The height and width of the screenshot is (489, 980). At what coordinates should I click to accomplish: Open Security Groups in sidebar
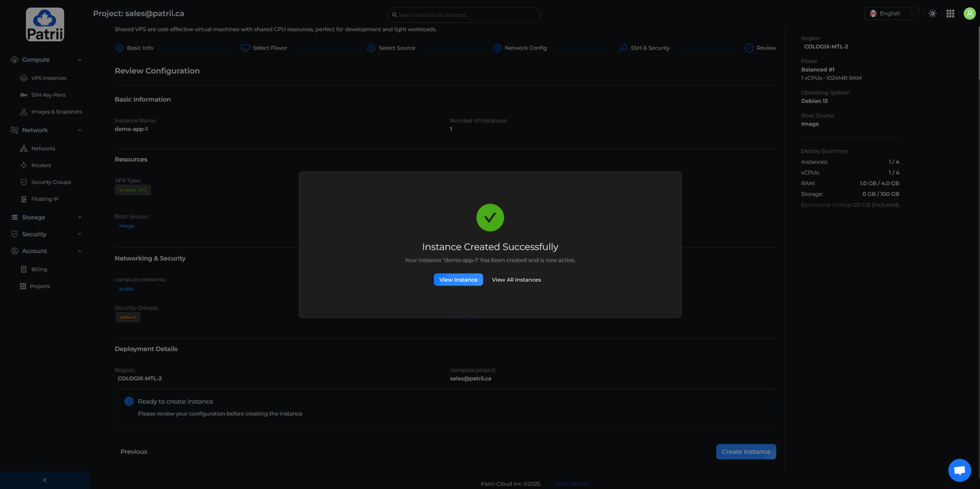click(51, 182)
